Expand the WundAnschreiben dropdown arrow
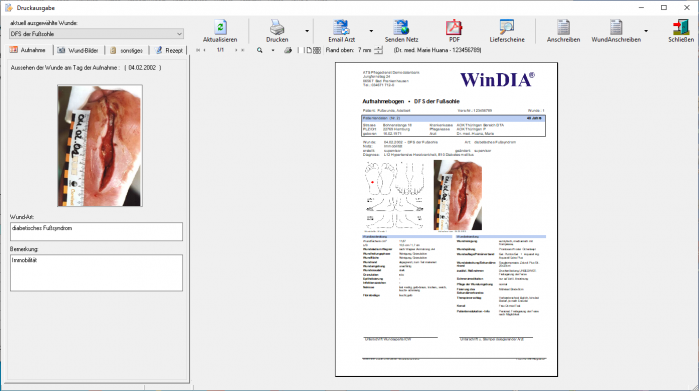Screen dimensions: 699x391 pyautogui.click(x=646, y=31)
